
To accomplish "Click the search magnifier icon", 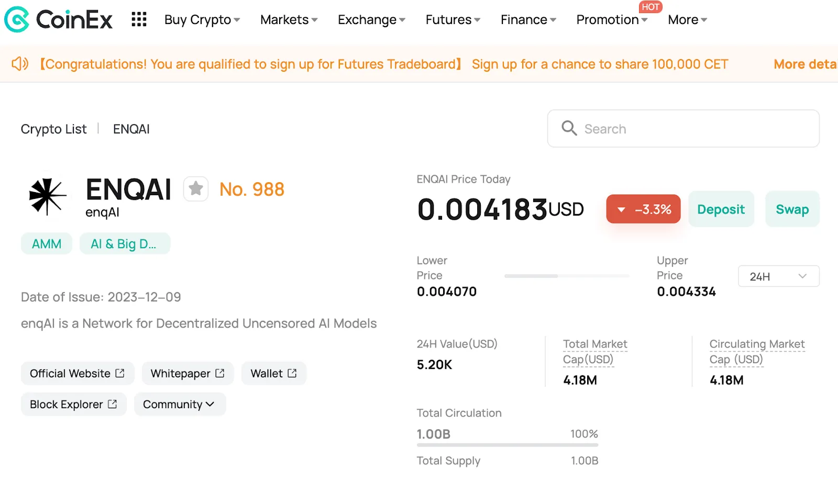I will pyautogui.click(x=569, y=128).
